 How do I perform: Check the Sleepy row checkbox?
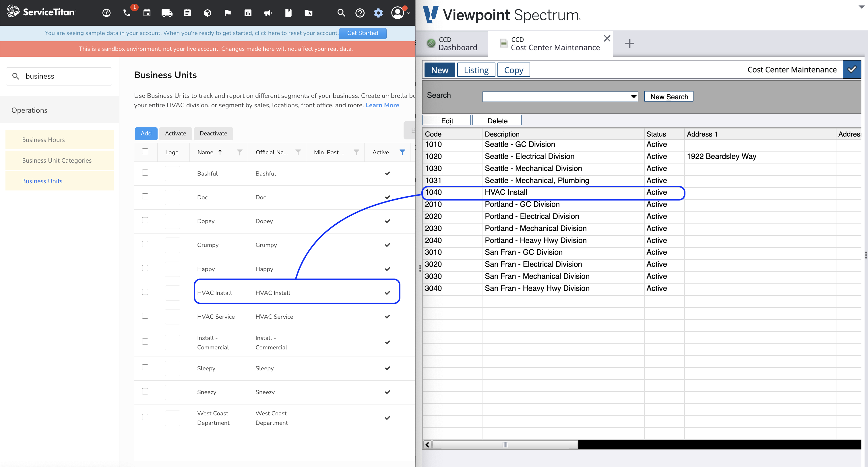point(145,367)
